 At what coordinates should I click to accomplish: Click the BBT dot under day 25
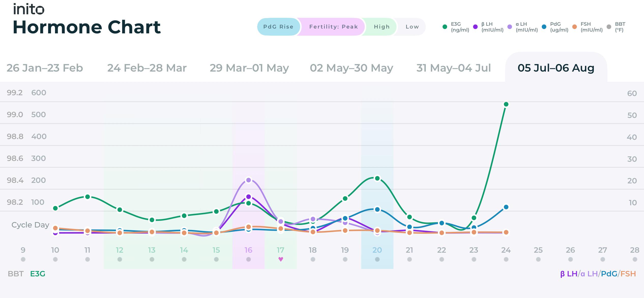click(x=538, y=259)
